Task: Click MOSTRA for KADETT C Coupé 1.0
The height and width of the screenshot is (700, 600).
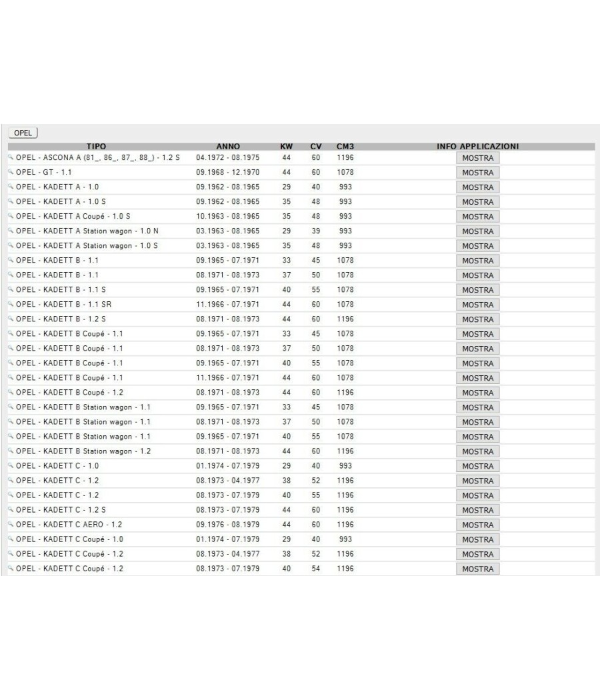Action: click(478, 540)
